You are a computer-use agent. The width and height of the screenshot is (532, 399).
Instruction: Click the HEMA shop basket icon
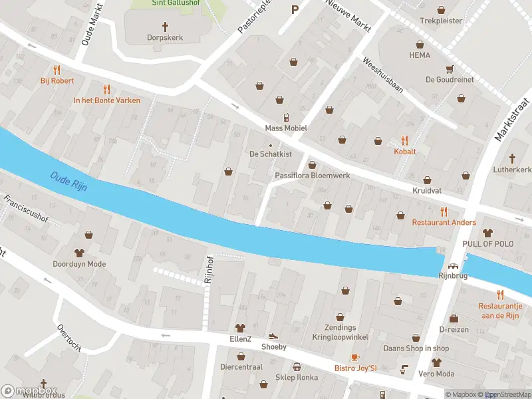pos(420,45)
